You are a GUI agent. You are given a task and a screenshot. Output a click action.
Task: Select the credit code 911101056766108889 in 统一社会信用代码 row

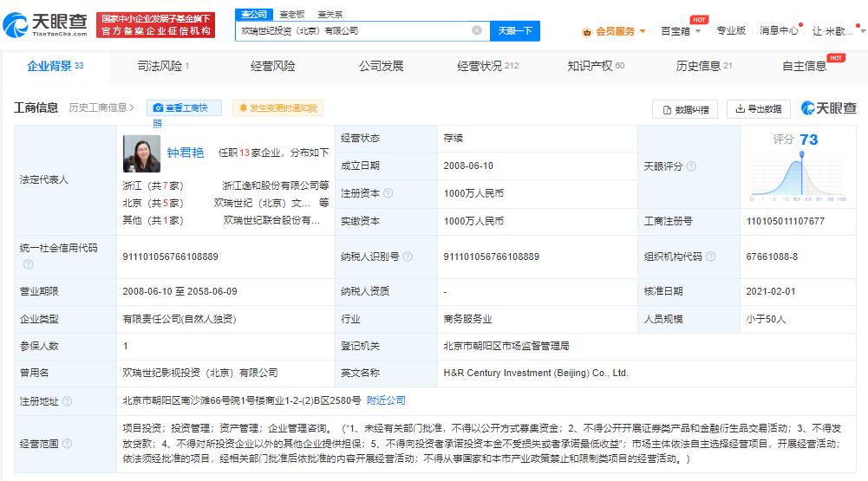(171, 257)
